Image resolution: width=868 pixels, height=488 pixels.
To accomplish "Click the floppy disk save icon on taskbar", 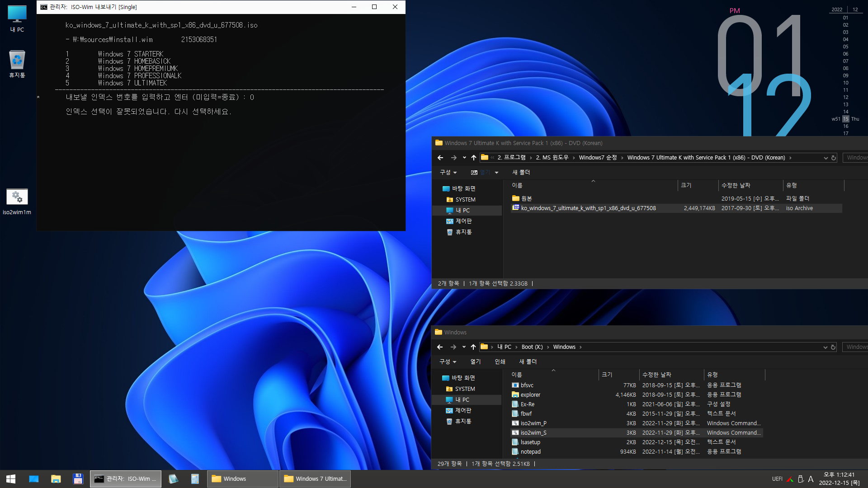I will (78, 479).
